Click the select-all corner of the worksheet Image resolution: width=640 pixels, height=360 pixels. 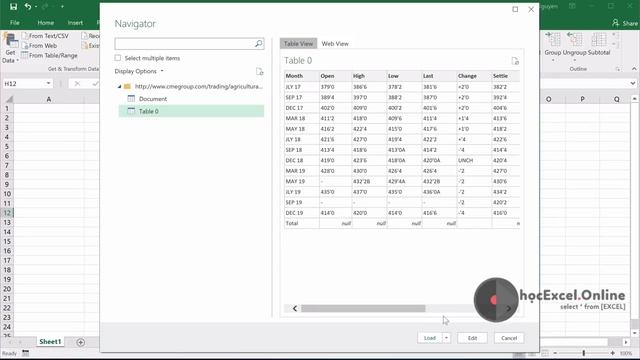tap(9, 99)
